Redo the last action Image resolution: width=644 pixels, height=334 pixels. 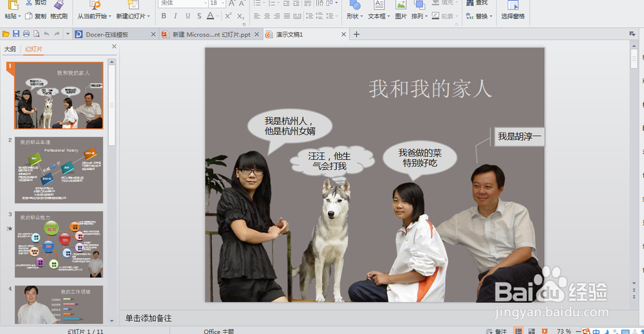click(57, 34)
